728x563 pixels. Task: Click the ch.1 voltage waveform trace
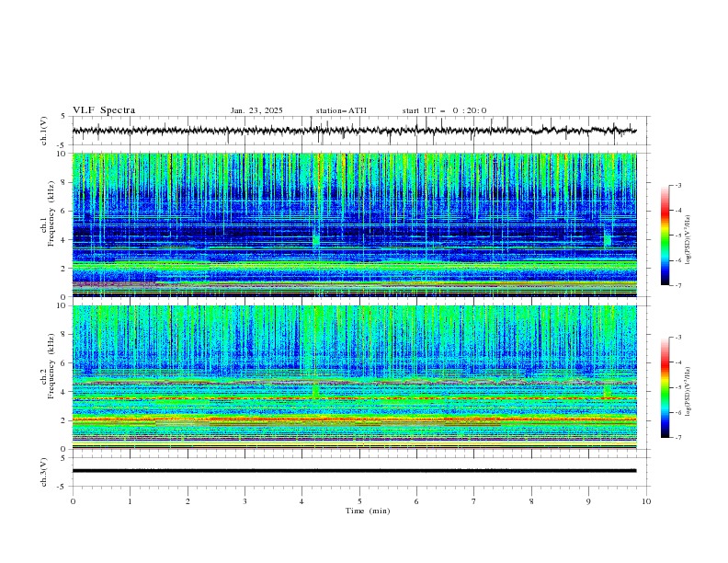tap(355, 131)
